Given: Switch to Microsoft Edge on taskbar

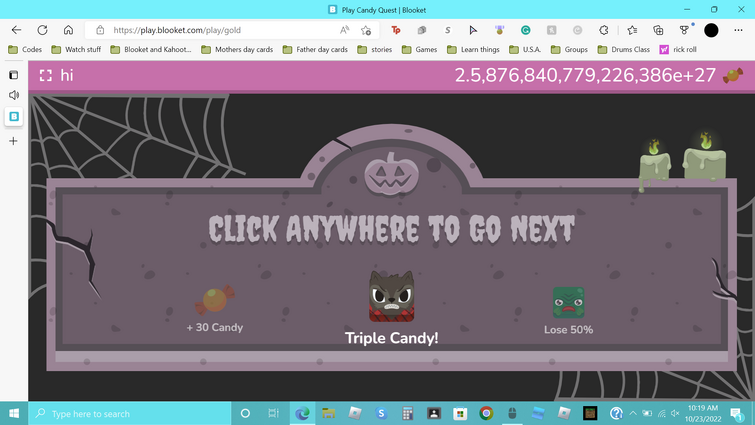Looking at the screenshot, I should [x=302, y=413].
